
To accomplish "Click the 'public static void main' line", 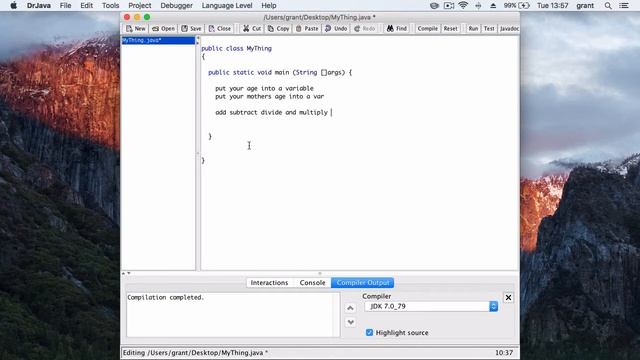I will (280, 72).
